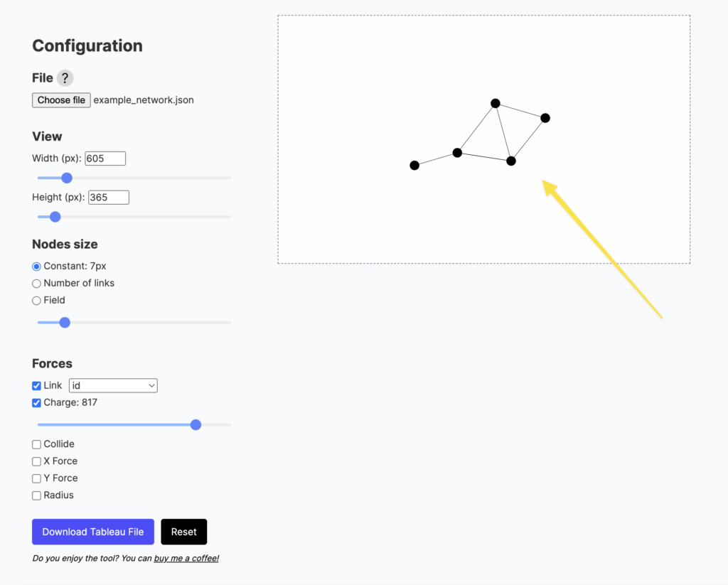728x585 pixels.
Task: Click the Charge strength slider handle
Action: pyautogui.click(x=196, y=425)
